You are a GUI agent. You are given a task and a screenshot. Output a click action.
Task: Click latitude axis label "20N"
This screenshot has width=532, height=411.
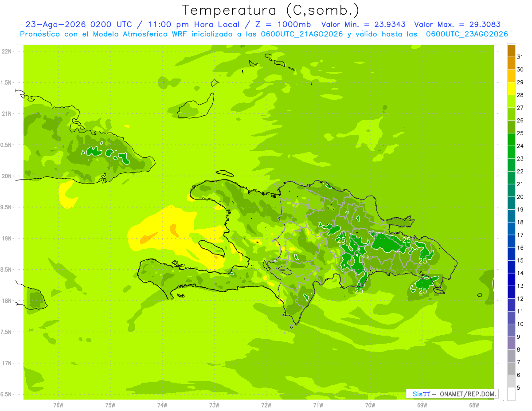7,176
